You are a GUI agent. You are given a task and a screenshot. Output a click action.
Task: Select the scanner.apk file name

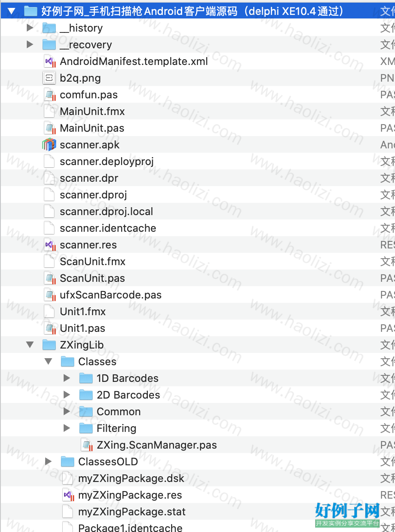[90, 145]
